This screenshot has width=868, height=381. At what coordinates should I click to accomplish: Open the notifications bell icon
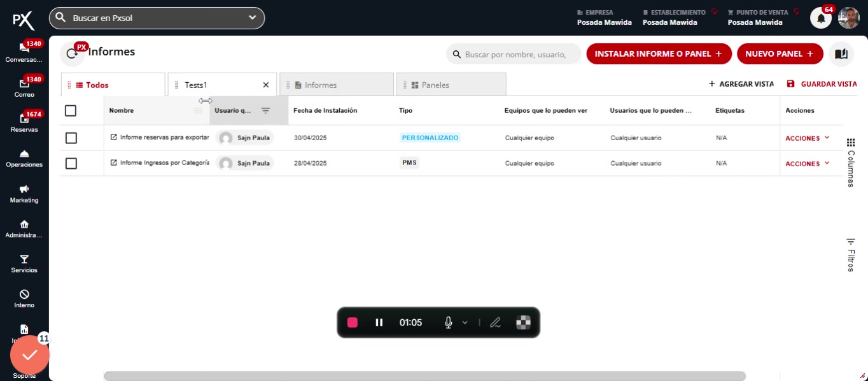[x=820, y=18]
